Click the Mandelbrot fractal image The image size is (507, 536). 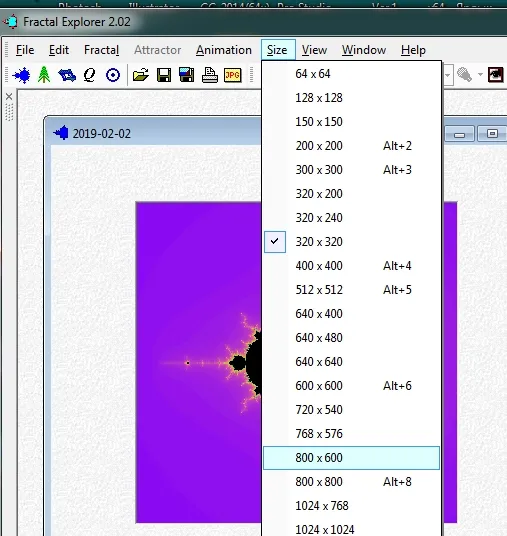[199, 362]
